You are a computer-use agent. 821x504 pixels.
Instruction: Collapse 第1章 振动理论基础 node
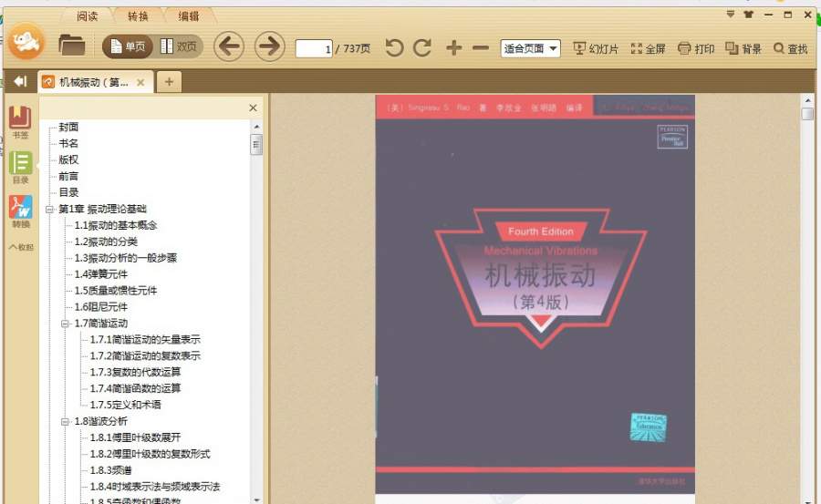click(50, 210)
